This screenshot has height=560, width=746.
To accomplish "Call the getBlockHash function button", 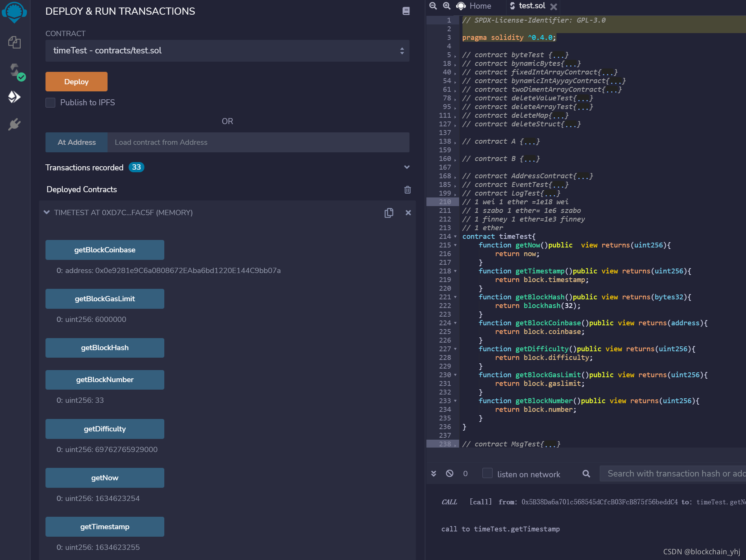I will (x=105, y=348).
